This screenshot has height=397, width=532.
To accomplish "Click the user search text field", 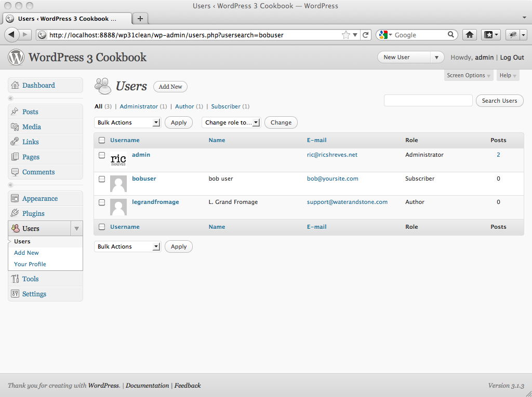I will pos(428,101).
